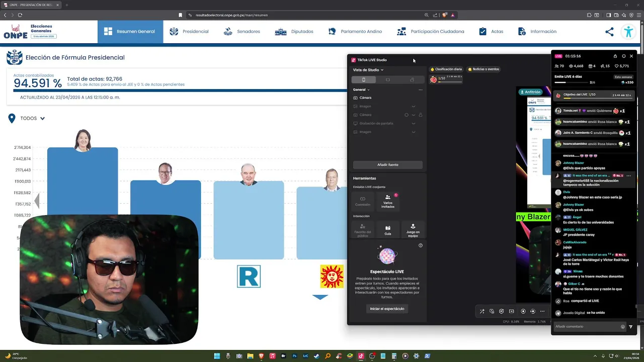Click the Clasificación diaria pill
The image size is (644, 362).
point(446,69)
